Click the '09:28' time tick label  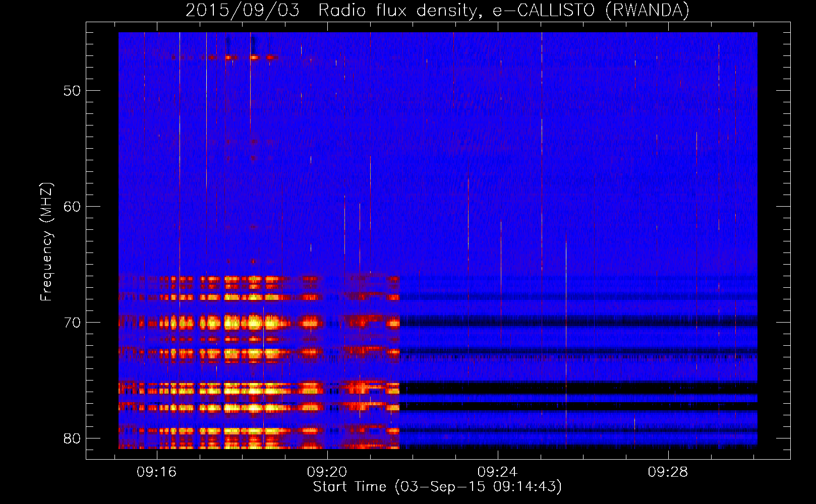click(x=668, y=472)
